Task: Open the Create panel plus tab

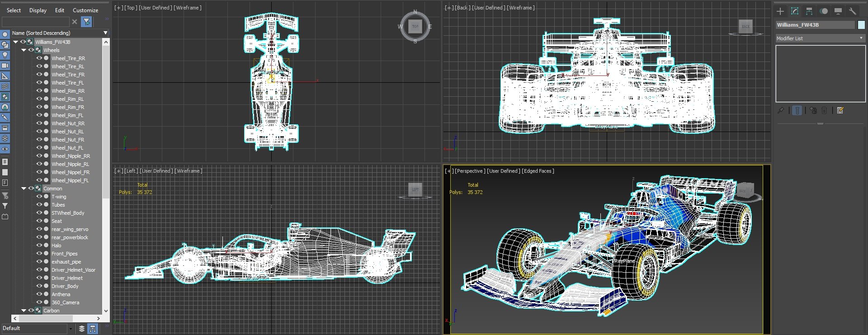Action: [x=780, y=11]
